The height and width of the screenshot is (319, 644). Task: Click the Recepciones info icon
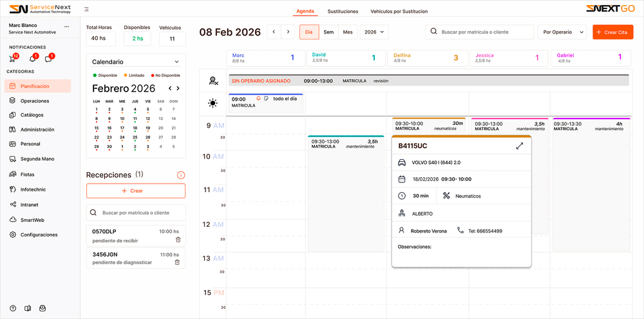(x=181, y=175)
